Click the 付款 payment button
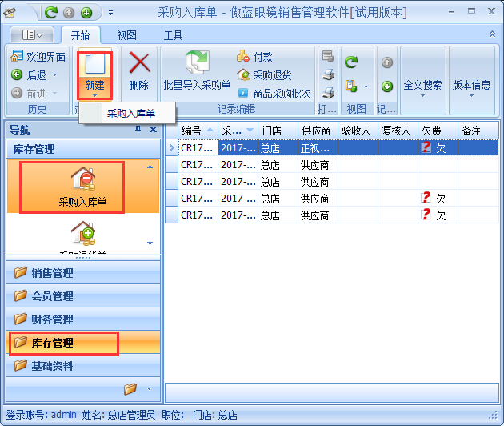Image resolution: width=504 pixels, height=426 pixels. tap(254, 57)
